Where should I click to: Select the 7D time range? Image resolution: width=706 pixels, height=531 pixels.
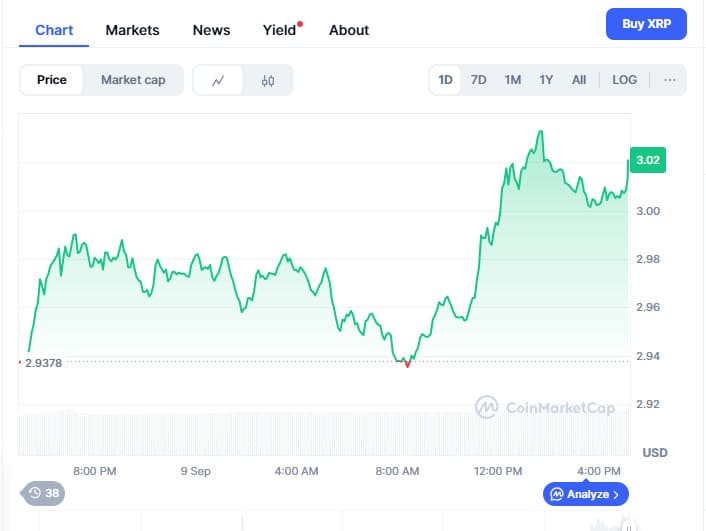[479, 80]
